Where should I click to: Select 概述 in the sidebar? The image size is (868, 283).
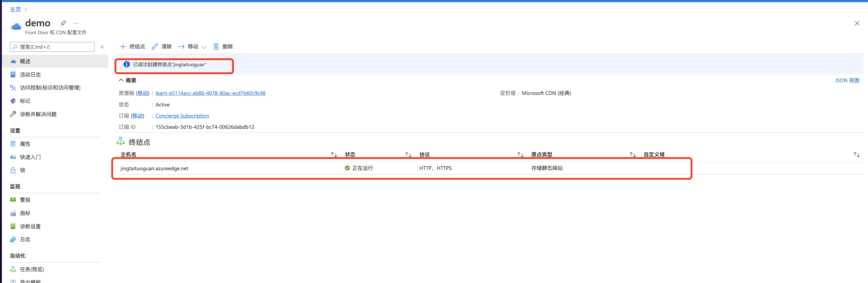(x=55, y=61)
